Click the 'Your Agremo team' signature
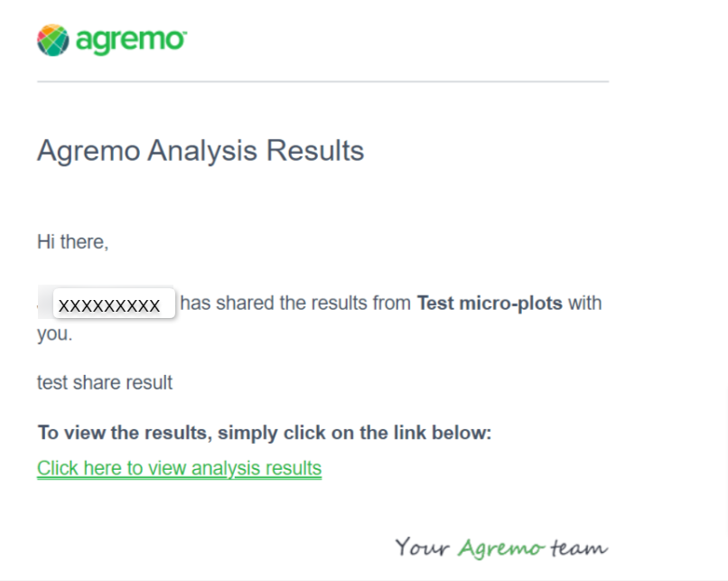This screenshot has width=728, height=581. click(x=501, y=548)
